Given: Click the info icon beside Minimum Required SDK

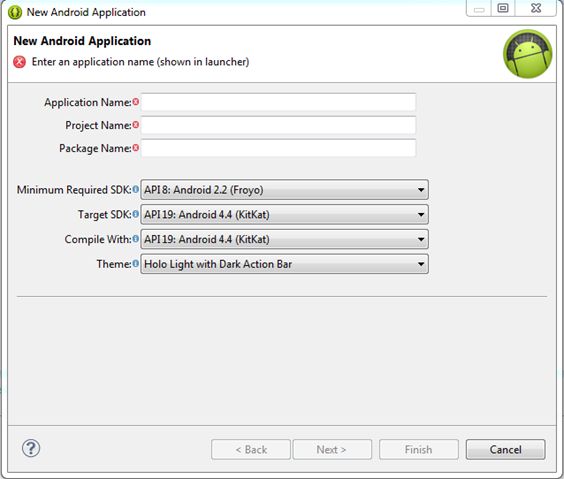Looking at the screenshot, I should (136, 189).
